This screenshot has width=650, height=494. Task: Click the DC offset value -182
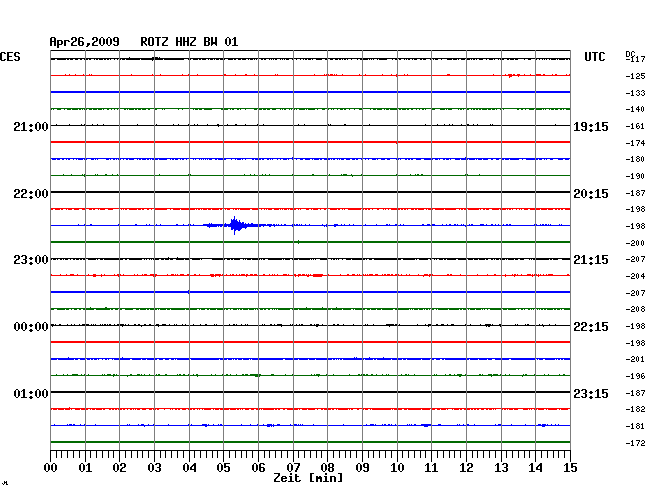coord(635,409)
